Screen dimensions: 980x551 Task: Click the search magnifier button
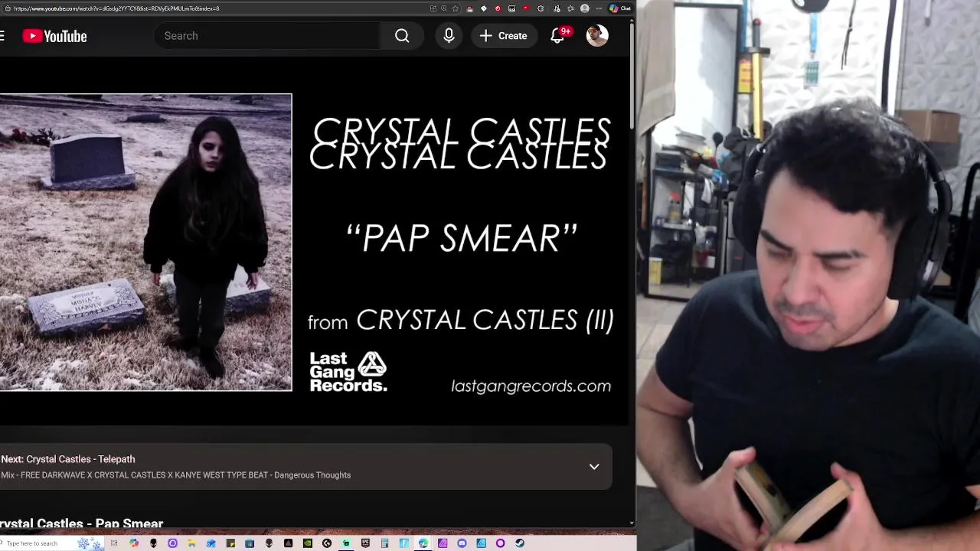tap(402, 36)
